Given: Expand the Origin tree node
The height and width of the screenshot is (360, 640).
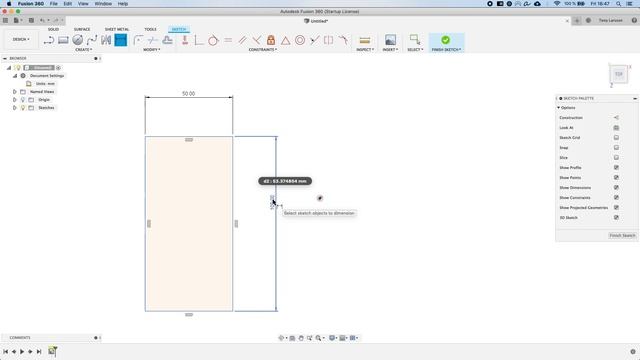Looking at the screenshot, I should coord(15,100).
